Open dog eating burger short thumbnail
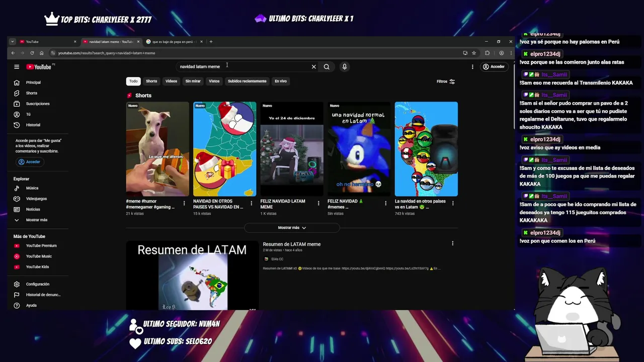The height and width of the screenshot is (362, 644). click(157, 149)
